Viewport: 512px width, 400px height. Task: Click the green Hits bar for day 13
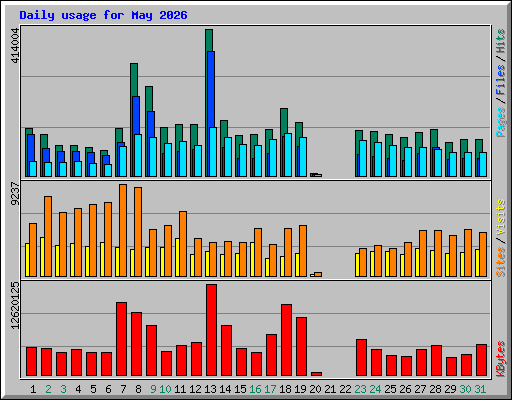coord(209,40)
